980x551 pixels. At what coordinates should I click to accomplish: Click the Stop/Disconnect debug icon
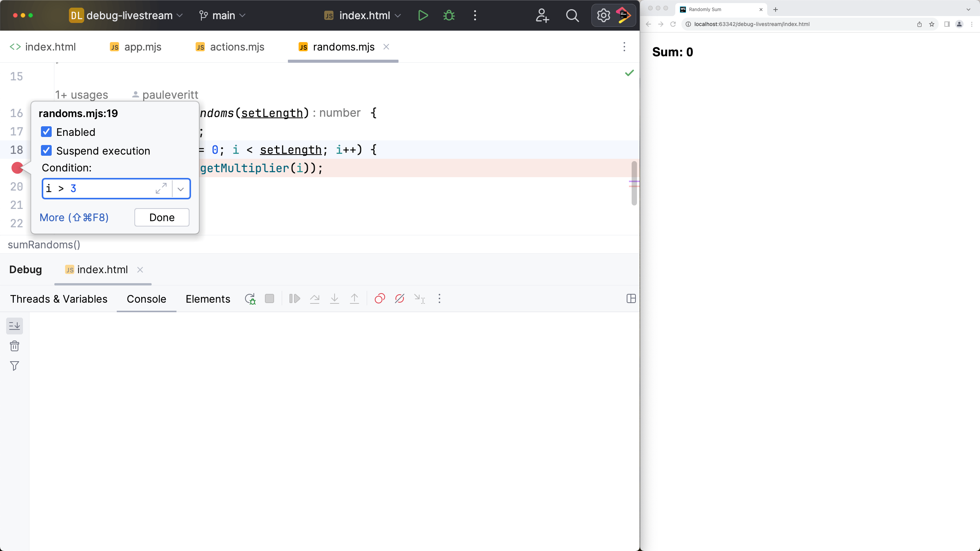pos(269,299)
